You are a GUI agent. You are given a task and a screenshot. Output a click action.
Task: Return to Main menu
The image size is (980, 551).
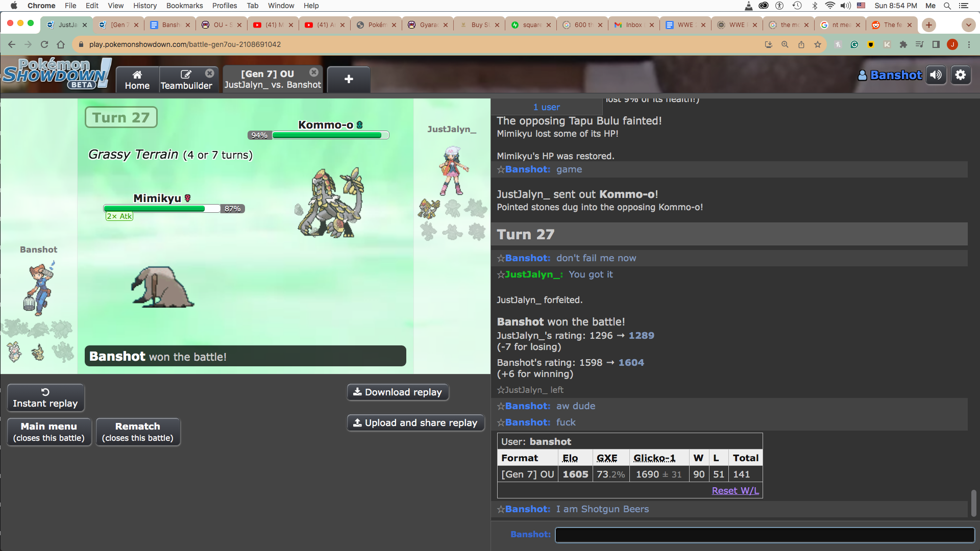click(x=49, y=432)
